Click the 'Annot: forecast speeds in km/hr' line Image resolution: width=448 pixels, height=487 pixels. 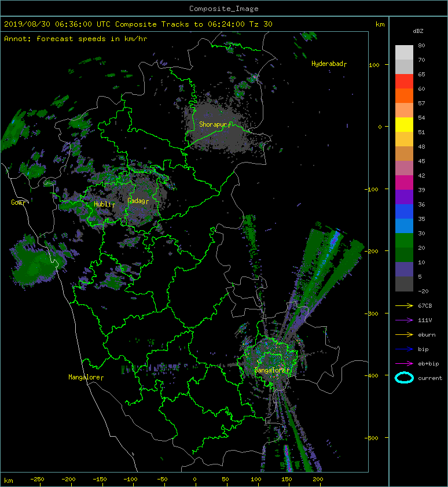(x=76, y=39)
